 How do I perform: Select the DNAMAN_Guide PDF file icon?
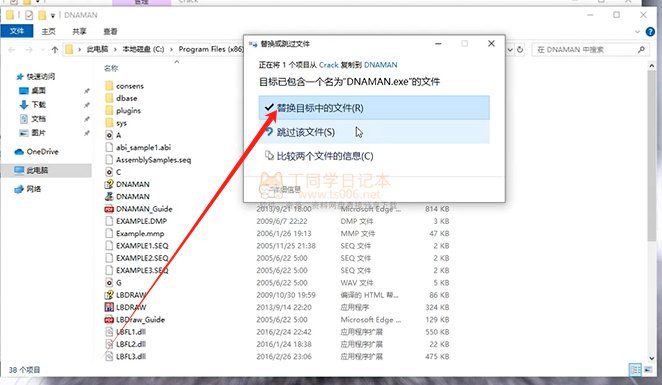[x=109, y=209]
